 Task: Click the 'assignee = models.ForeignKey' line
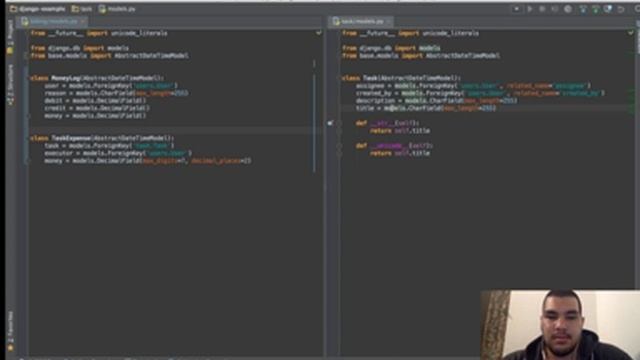coord(473,86)
